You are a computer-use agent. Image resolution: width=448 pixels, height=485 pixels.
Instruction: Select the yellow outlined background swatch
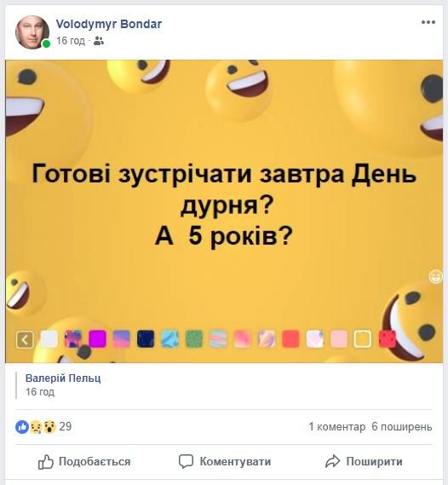pos(363,338)
